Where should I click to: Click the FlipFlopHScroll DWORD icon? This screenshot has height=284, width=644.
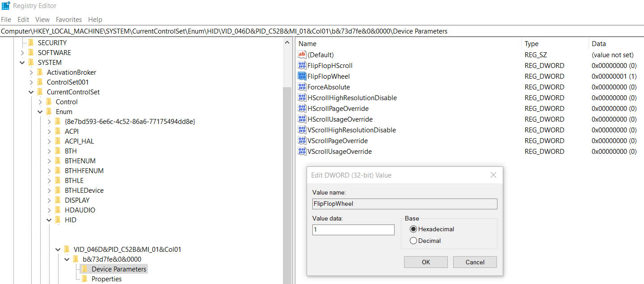tap(302, 66)
